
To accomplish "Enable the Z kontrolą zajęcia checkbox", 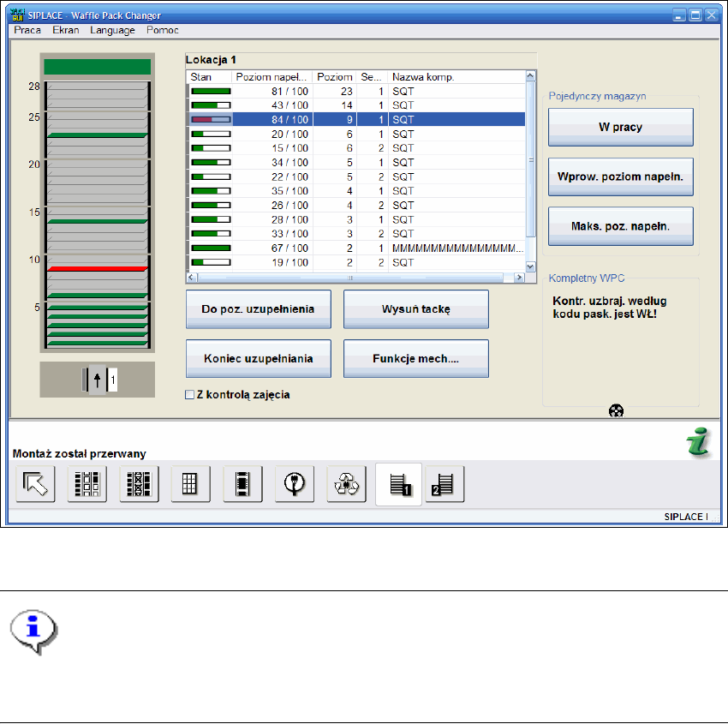I will pyautogui.click(x=189, y=395).
